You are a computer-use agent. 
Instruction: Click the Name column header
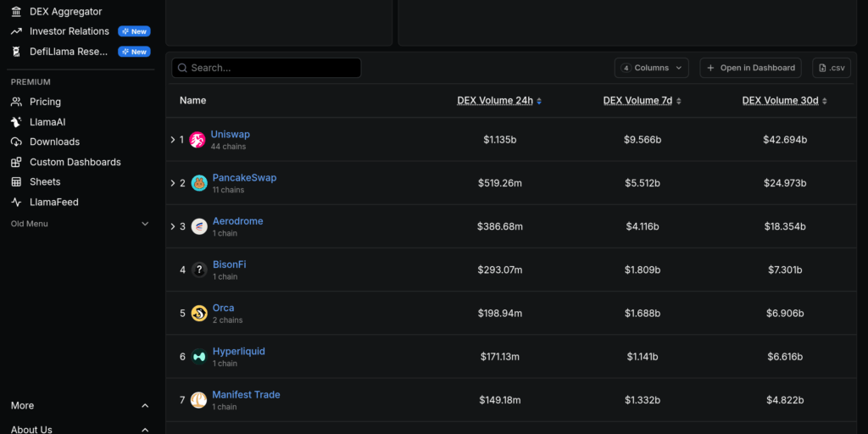click(192, 101)
